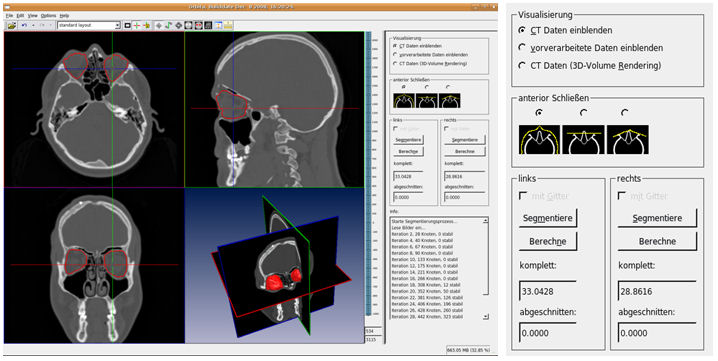Click the vertical blue slice slider bar
The width and height of the screenshot is (718, 361).
[x=368, y=174]
